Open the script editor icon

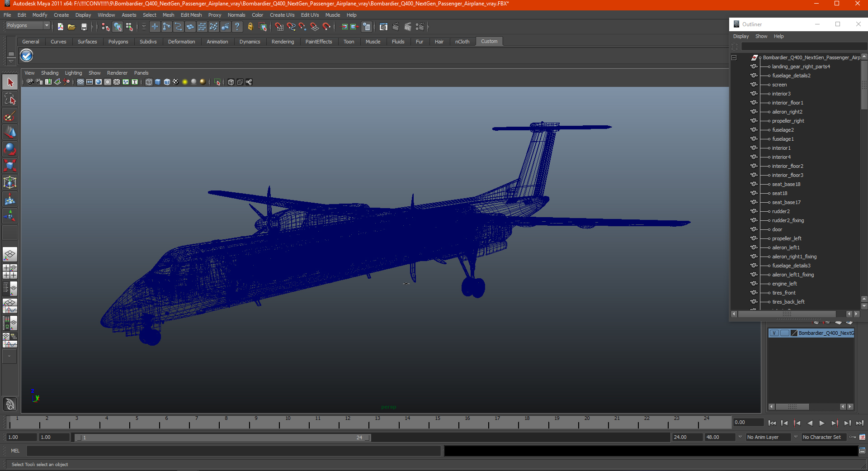pos(862,451)
